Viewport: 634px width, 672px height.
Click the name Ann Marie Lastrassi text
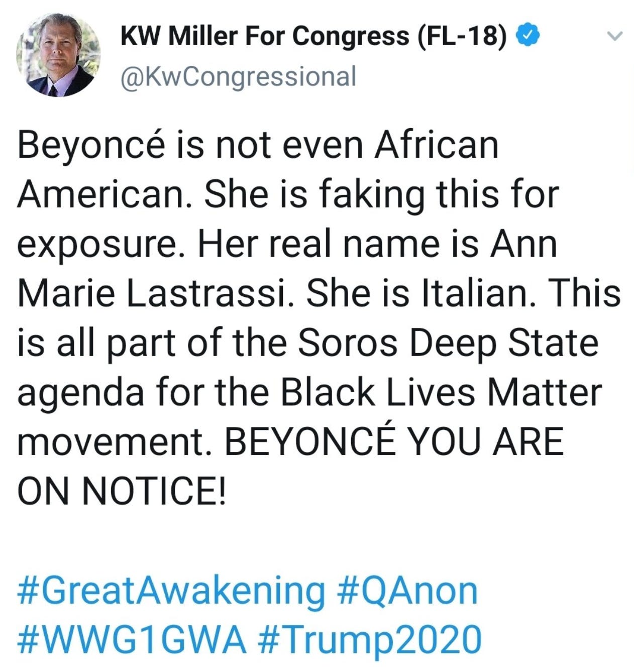point(287,269)
